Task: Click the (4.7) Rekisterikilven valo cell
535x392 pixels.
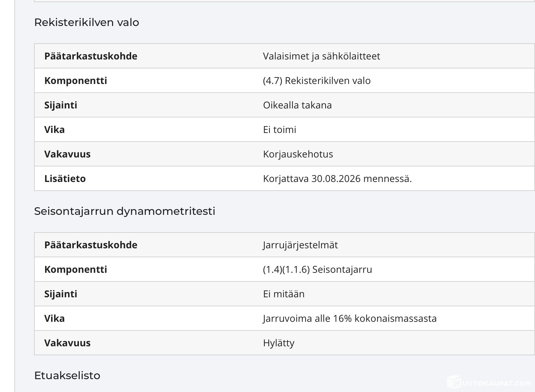Action: point(317,81)
